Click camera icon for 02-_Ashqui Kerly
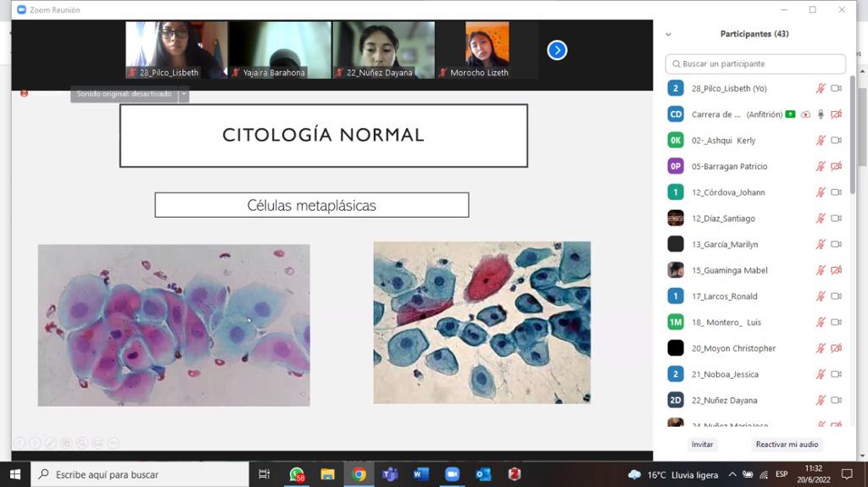The height and width of the screenshot is (487, 868). (x=836, y=140)
